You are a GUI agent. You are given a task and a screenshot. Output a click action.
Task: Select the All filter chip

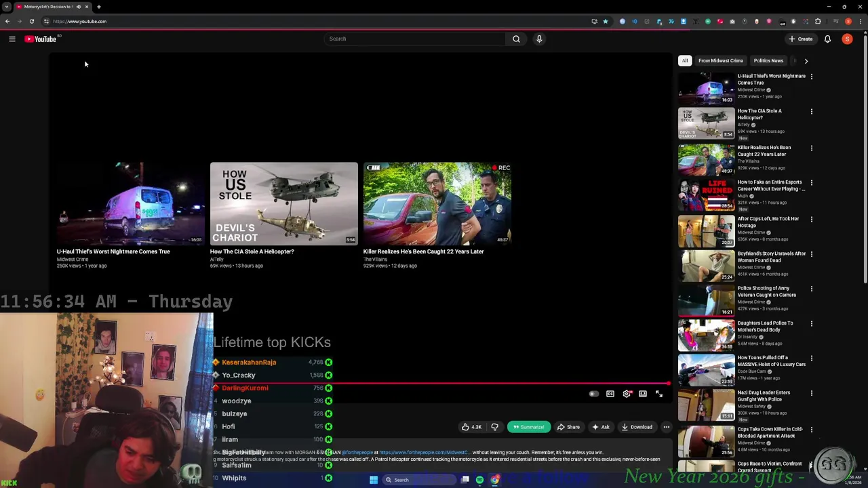(x=685, y=61)
